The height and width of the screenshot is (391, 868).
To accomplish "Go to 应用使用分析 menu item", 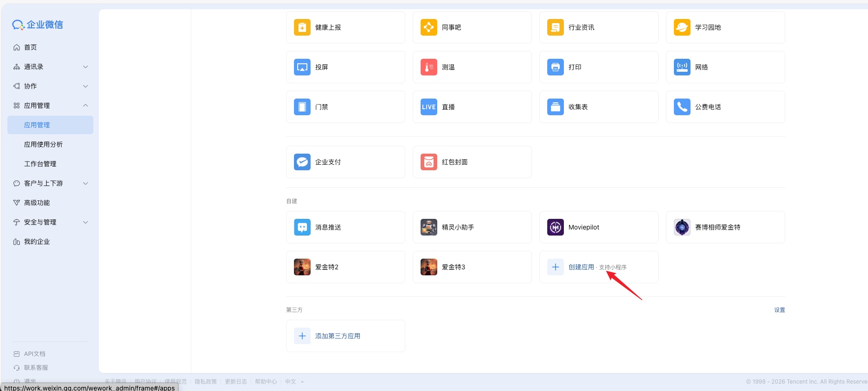I will click(43, 145).
